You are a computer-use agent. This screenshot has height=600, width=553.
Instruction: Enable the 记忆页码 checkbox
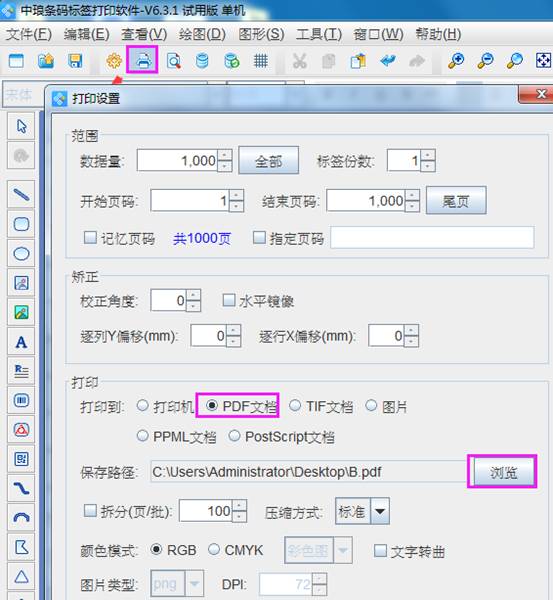coord(90,237)
